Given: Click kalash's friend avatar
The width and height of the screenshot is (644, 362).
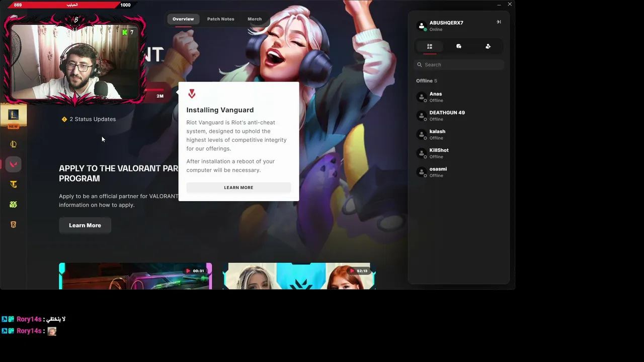Looking at the screenshot, I should click(422, 134).
